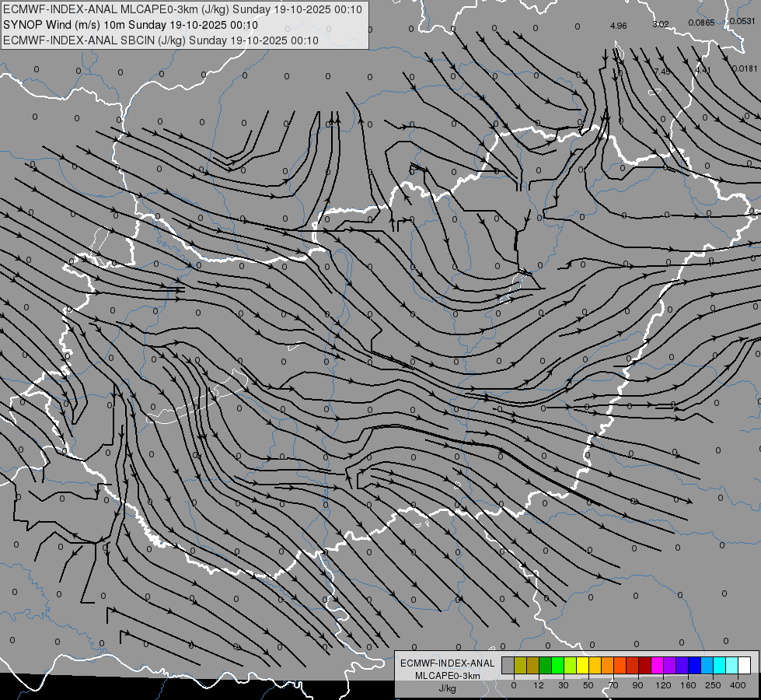
Task: Click the legend label 90
Action: click(x=637, y=685)
